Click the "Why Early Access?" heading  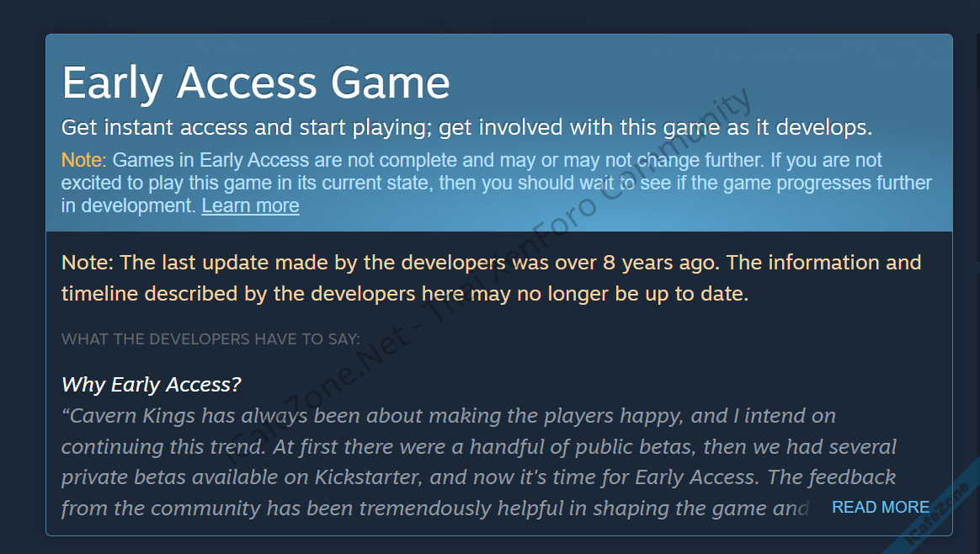152,385
